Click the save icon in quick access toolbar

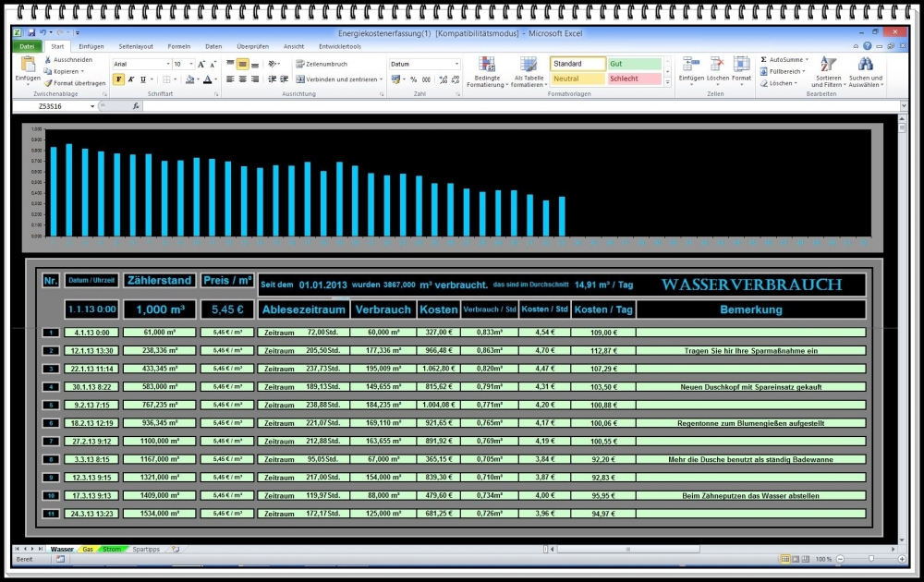30,32
